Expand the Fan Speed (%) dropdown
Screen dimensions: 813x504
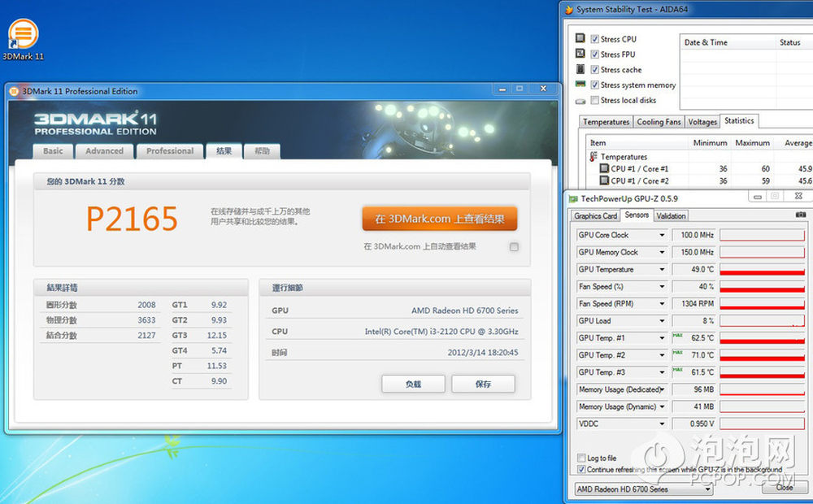point(662,286)
